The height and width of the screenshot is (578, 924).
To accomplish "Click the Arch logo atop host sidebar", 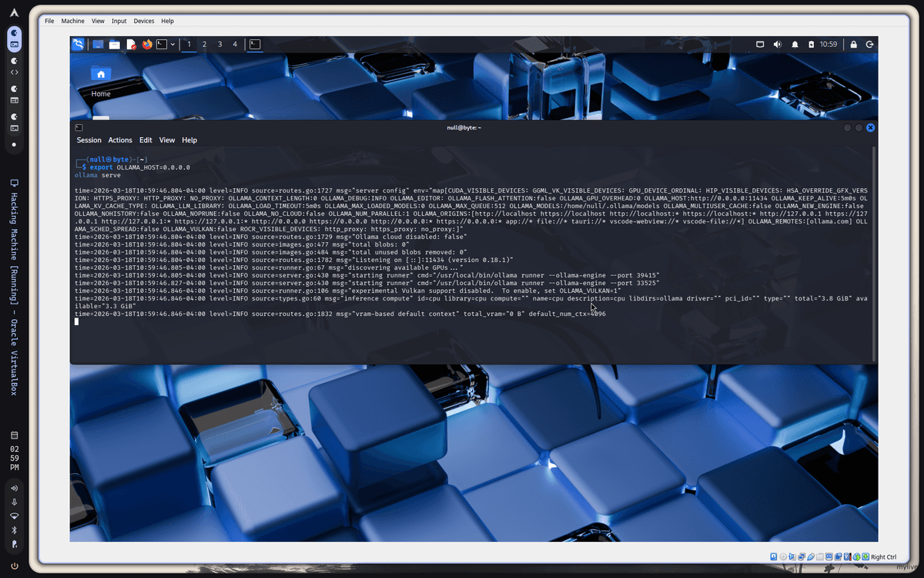I will (x=15, y=12).
